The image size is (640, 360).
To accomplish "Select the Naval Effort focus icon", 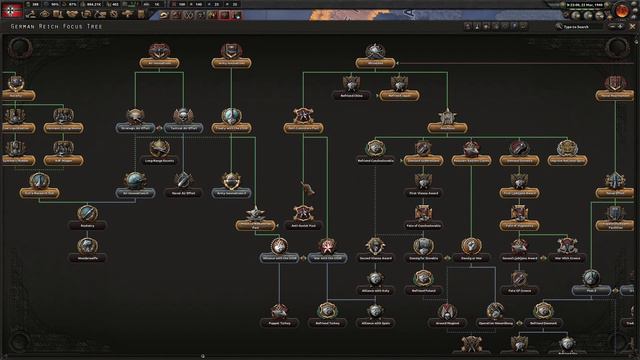I will (615, 181).
